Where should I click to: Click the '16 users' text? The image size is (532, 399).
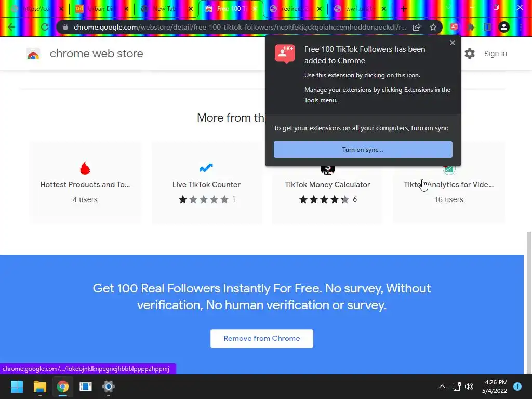pyautogui.click(x=449, y=199)
